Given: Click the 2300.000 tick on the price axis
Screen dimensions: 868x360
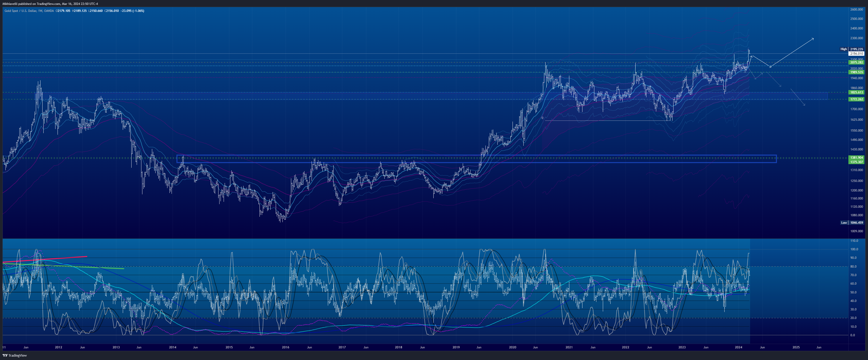Looking at the screenshot, I should coord(857,38).
